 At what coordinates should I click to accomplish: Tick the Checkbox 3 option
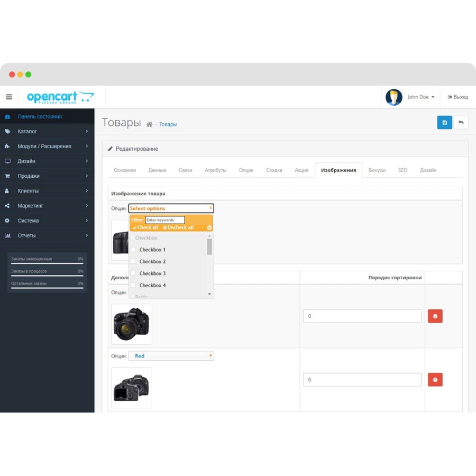pos(133,273)
